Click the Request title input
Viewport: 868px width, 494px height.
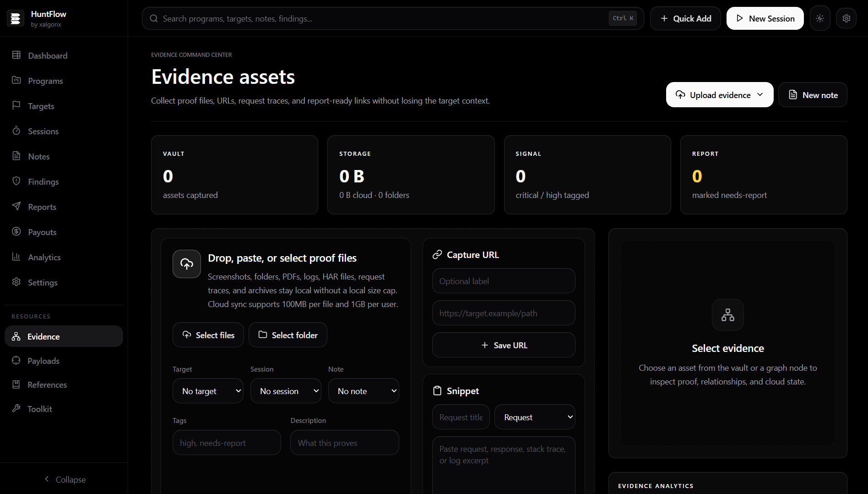pos(461,417)
